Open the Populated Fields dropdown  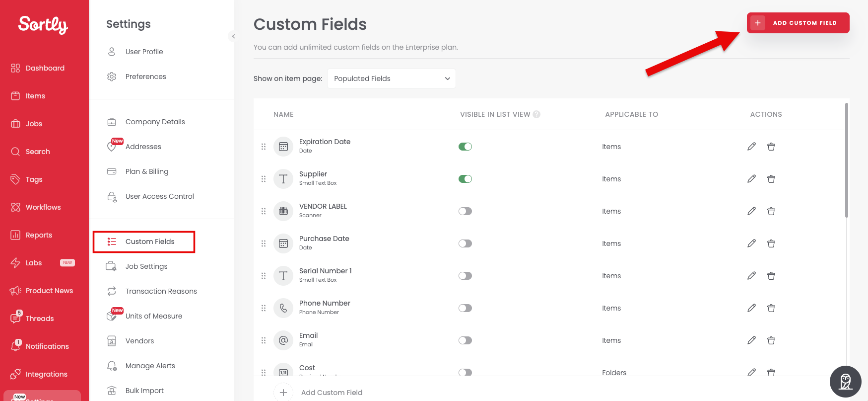tap(392, 79)
